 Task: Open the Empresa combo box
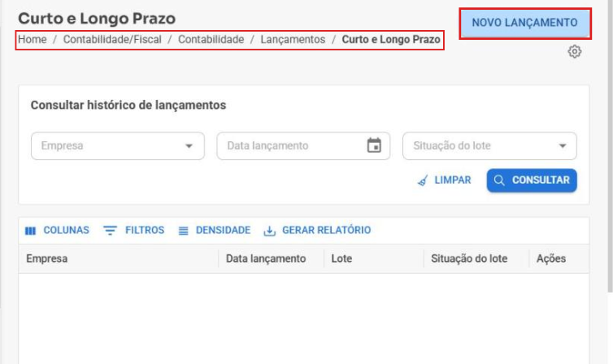pyautogui.click(x=118, y=146)
